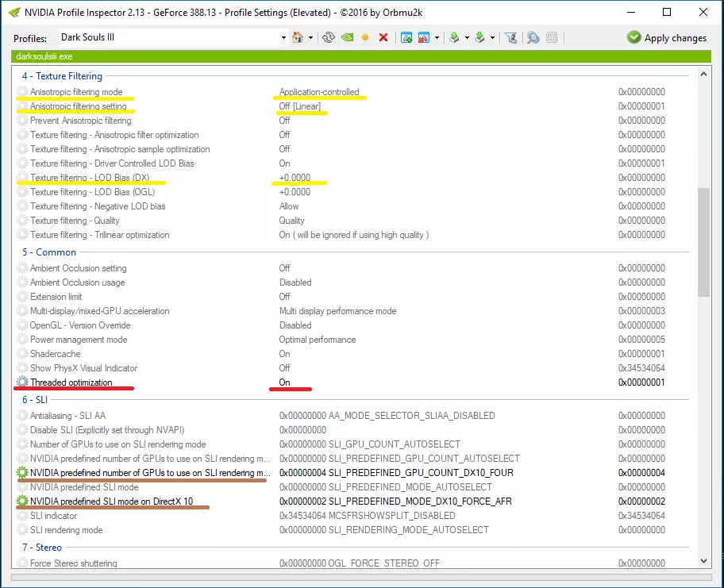The image size is (724, 588).
Task: Click green gear beside NVIDIA predefined SLI mode on DirectX 10
Action: 22,501
